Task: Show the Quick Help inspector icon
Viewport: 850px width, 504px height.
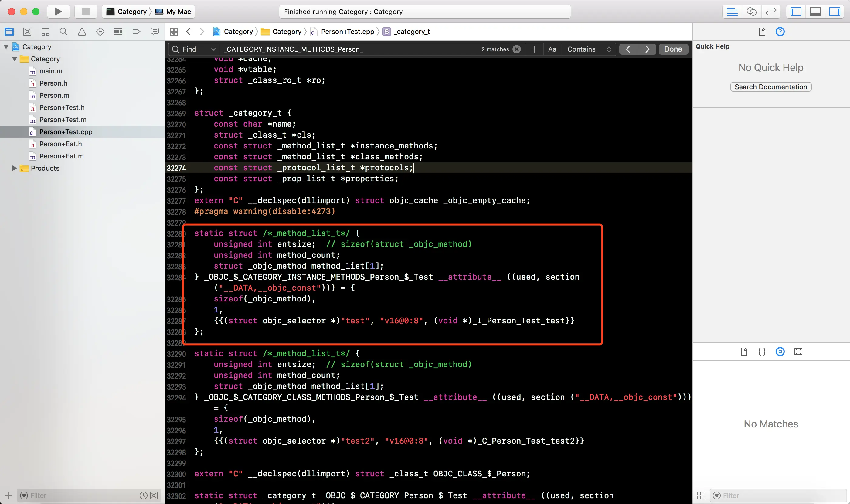Action: 780,32
